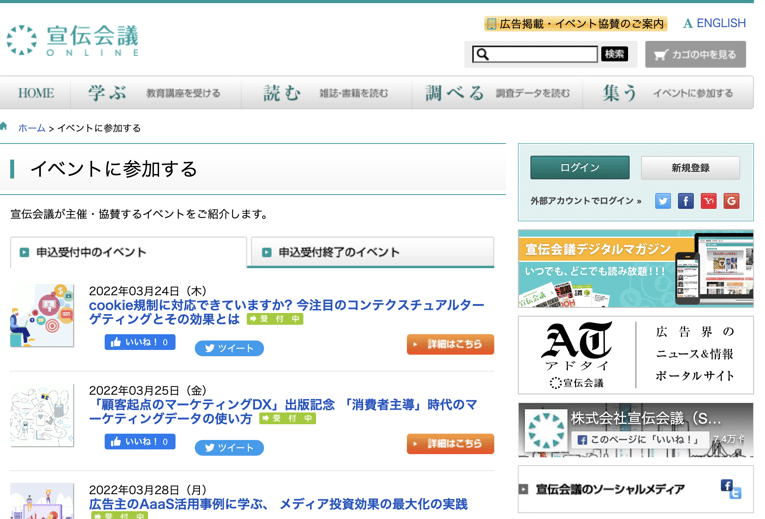Viewport: 765px width, 519px height.
Task: Focus the site search input field
Action: [535, 54]
